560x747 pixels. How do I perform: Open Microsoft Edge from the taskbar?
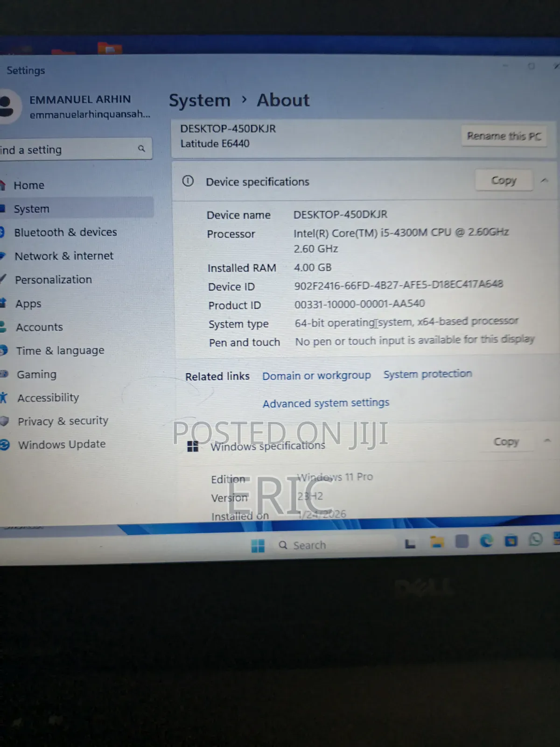(486, 541)
